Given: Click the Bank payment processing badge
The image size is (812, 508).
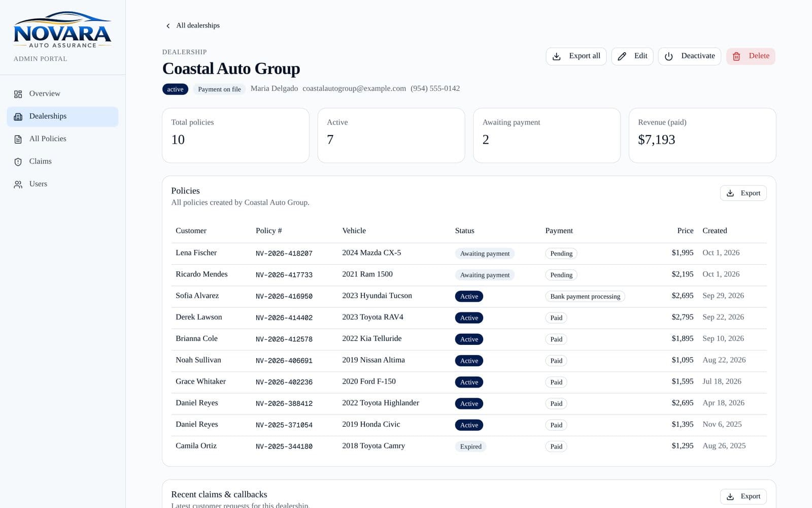Looking at the screenshot, I should pyautogui.click(x=585, y=296).
